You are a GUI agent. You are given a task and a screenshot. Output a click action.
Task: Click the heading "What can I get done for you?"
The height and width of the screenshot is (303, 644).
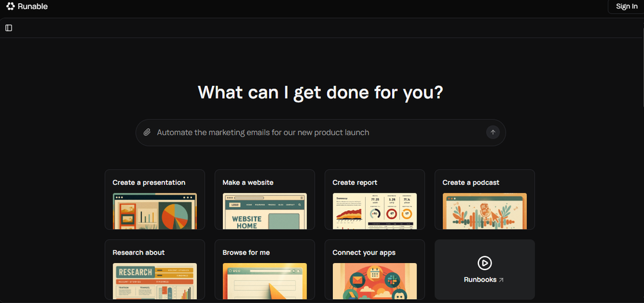tap(320, 92)
